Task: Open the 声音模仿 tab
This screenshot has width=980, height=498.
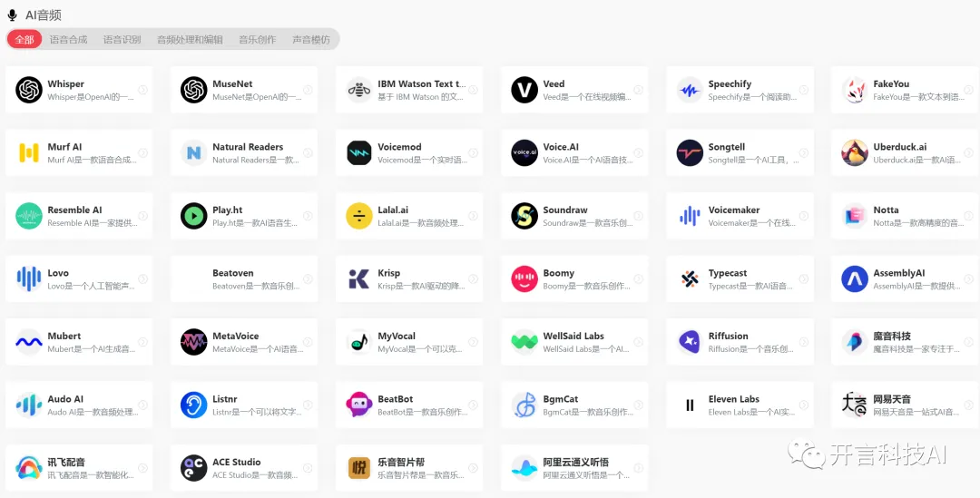Action: 311,39
